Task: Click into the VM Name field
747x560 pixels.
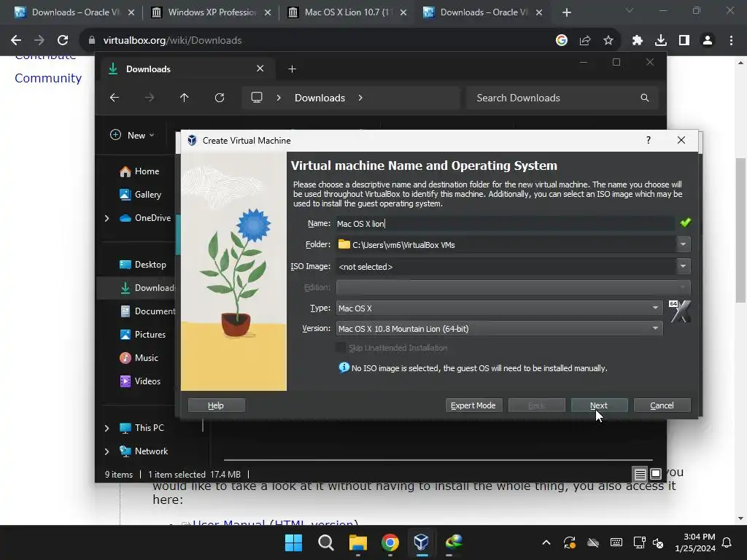Action: click(505, 223)
